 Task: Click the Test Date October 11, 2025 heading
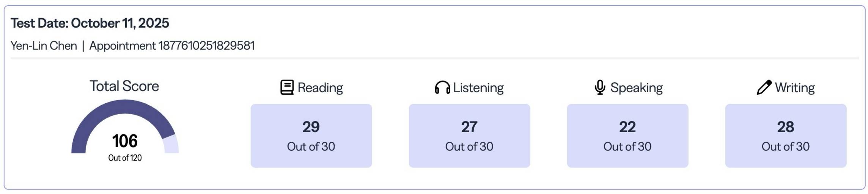(90, 23)
